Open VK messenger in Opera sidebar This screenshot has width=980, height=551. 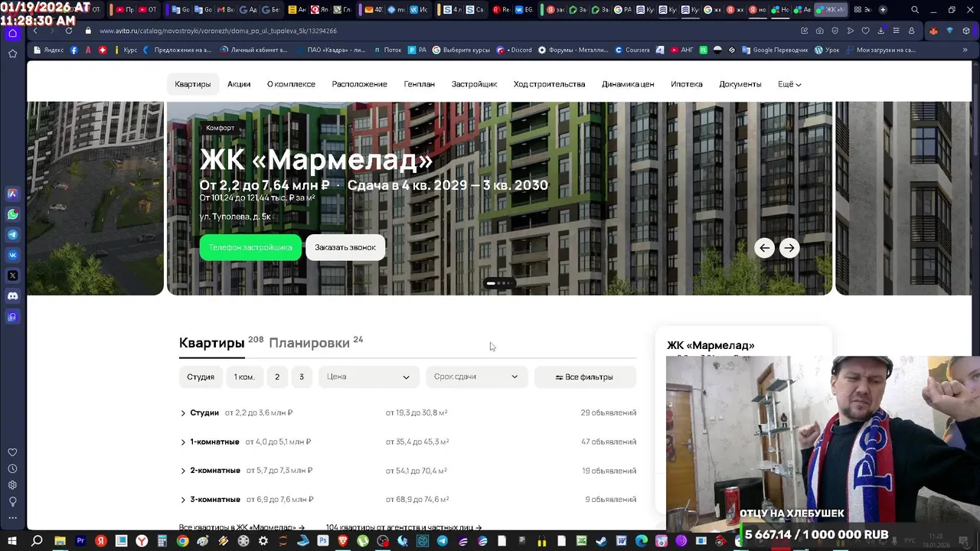point(12,255)
